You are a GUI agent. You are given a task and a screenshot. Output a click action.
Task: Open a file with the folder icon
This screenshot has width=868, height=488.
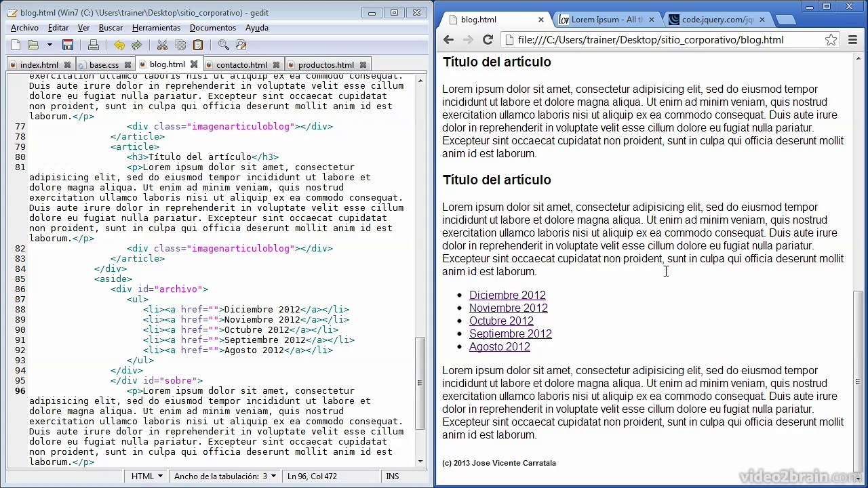tap(33, 45)
